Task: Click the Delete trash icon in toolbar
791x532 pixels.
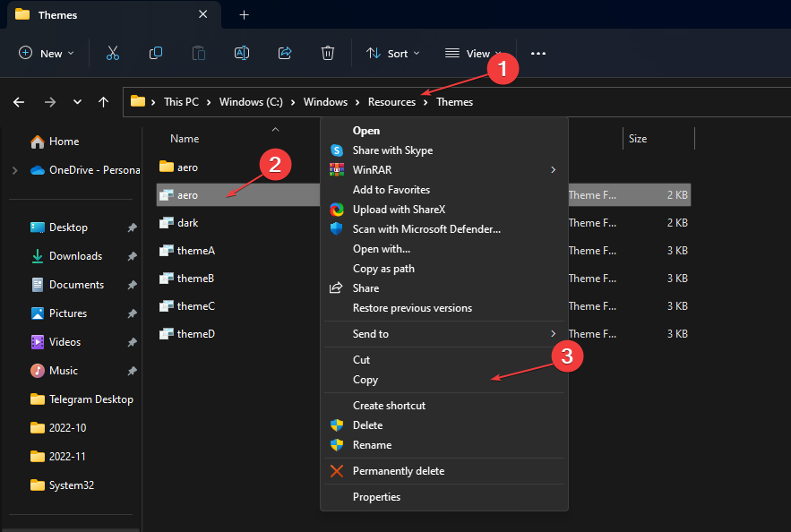Action: point(328,53)
